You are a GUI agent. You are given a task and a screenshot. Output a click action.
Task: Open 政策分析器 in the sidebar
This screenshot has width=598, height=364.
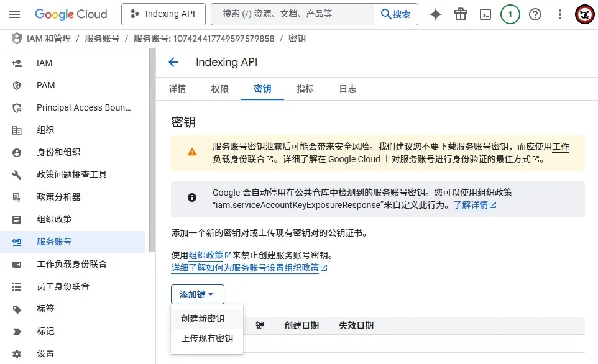coord(73,197)
